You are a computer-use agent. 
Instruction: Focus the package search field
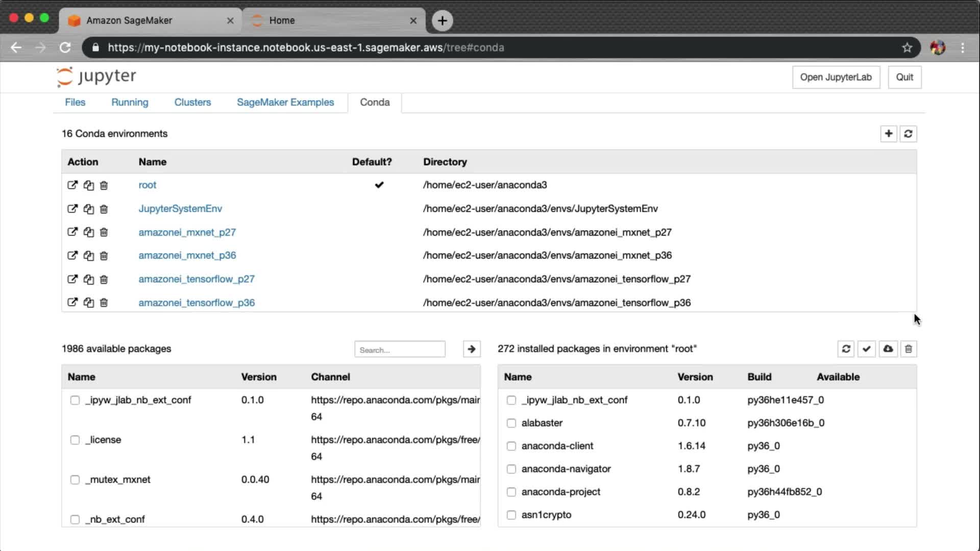pyautogui.click(x=400, y=349)
